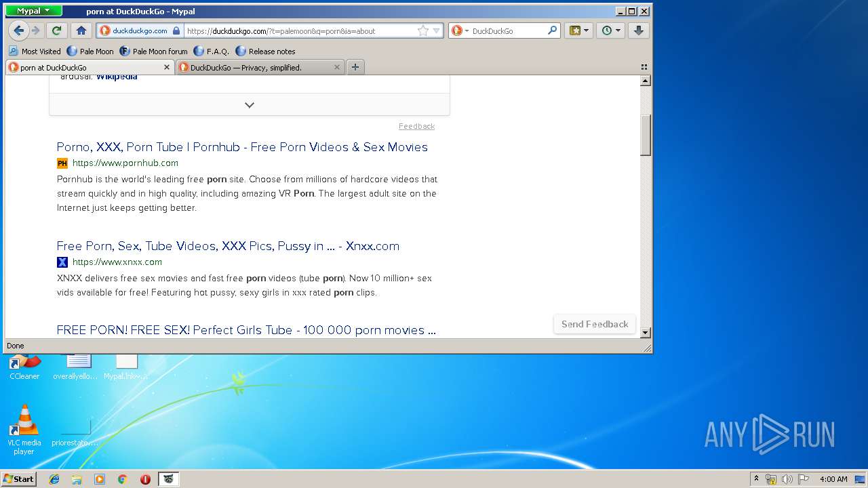
Task: Launch Chrome from the taskbar
Action: click(x=122, y=479)
